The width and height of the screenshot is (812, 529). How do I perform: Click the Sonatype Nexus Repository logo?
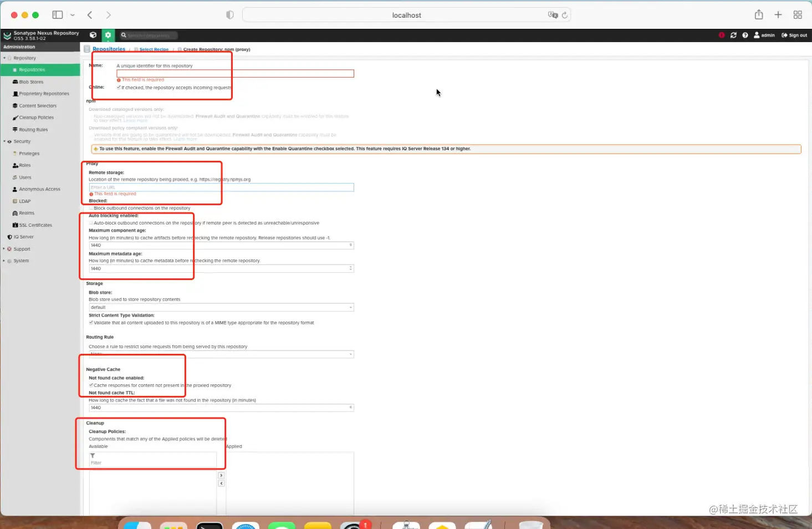42,35
